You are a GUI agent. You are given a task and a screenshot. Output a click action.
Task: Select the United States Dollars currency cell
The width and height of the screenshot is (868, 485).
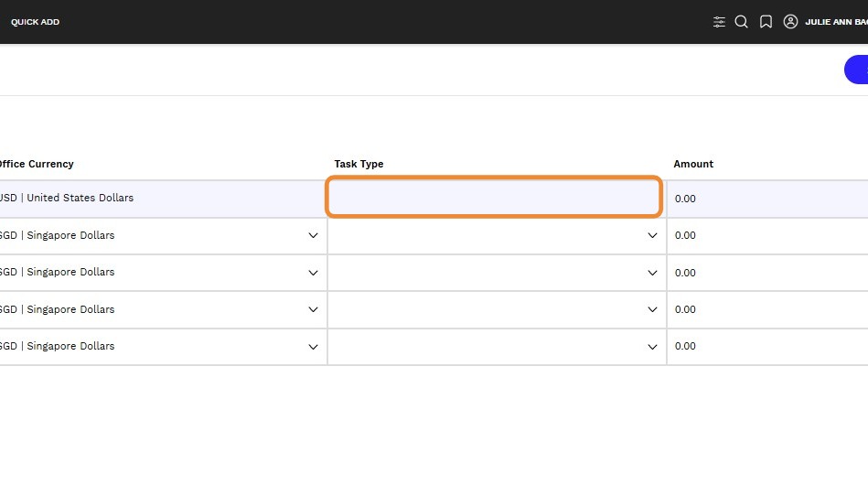[x=163, y=199]
